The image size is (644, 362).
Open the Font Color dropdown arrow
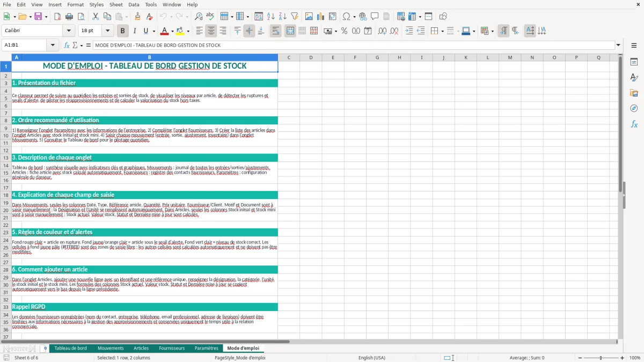click(x=172, y=31)
